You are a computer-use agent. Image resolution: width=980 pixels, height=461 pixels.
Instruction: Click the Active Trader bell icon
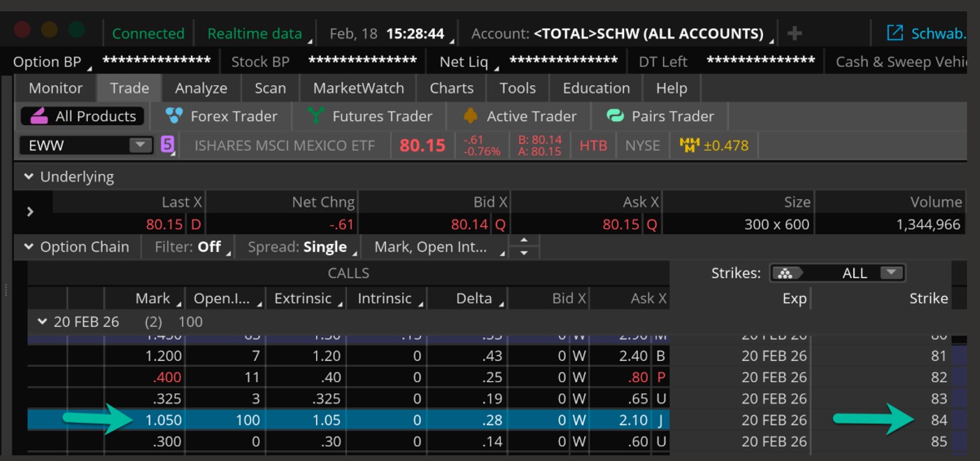point(471,116)
